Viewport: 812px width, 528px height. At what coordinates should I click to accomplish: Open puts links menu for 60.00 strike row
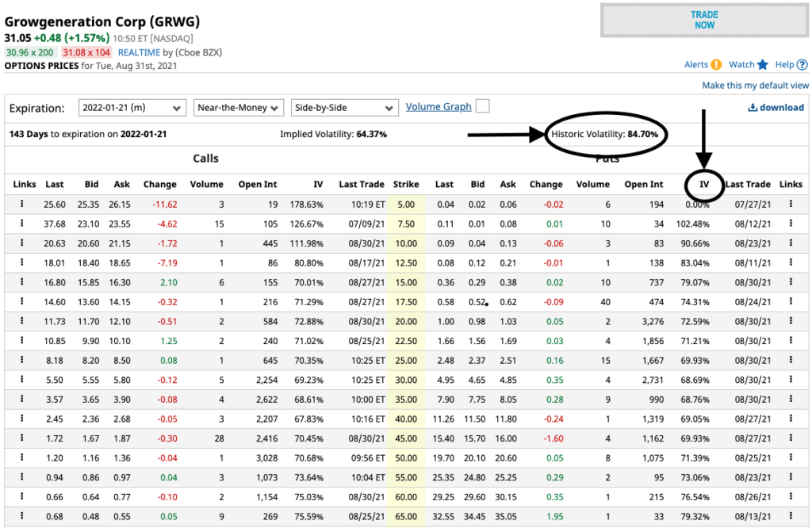click(791, 496)
